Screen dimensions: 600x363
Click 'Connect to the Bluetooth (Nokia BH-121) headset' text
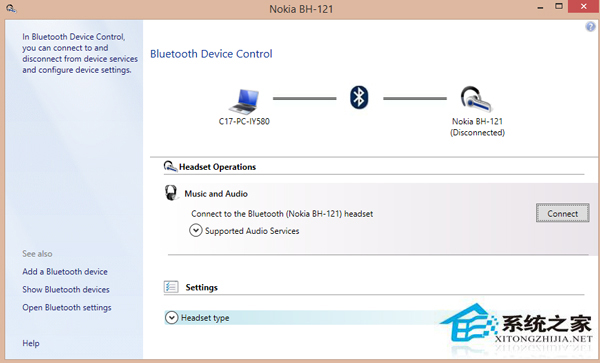(282, 214)
